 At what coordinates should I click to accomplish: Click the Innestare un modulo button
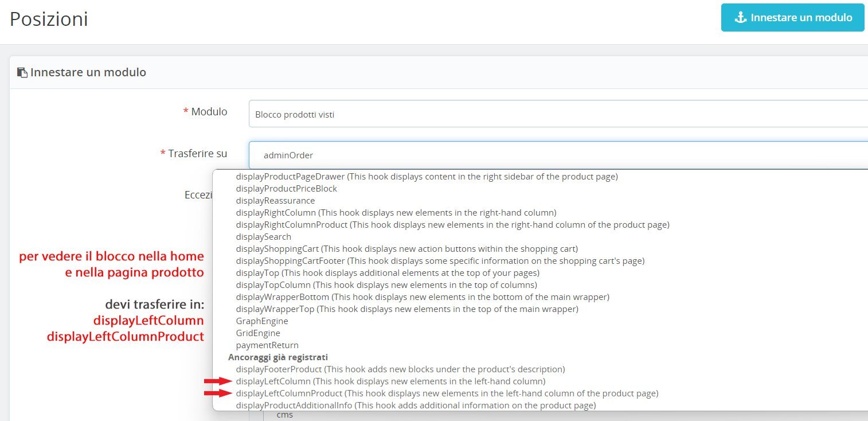click(x=792, y=18)
